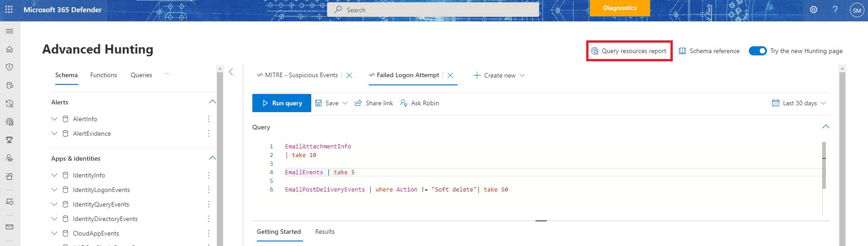Expand the hamburger navigation menu
Screen dimensions: 868x246
[10, 31]
